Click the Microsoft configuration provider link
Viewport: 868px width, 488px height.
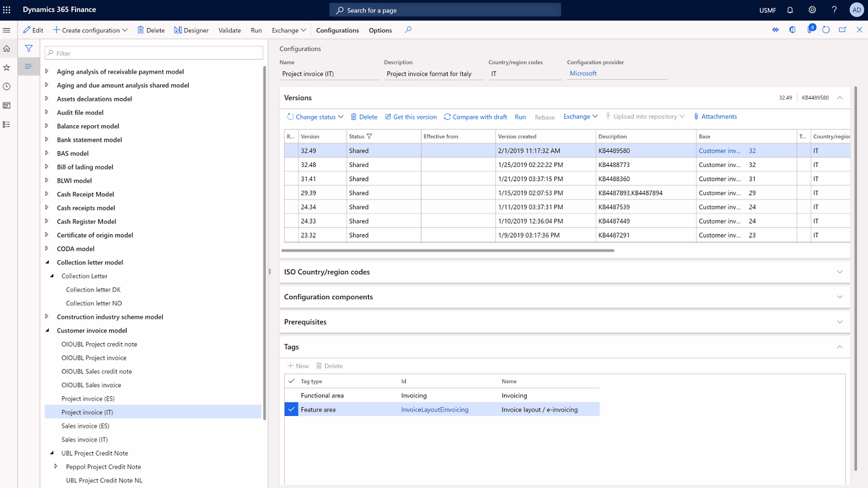(x=583, y=74)
